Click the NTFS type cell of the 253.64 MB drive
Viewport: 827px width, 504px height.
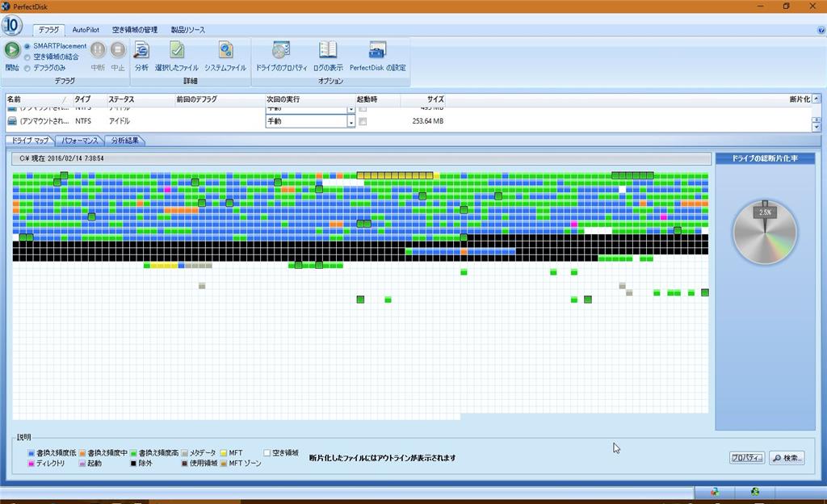pyautogui.click(x=83, y=120)
